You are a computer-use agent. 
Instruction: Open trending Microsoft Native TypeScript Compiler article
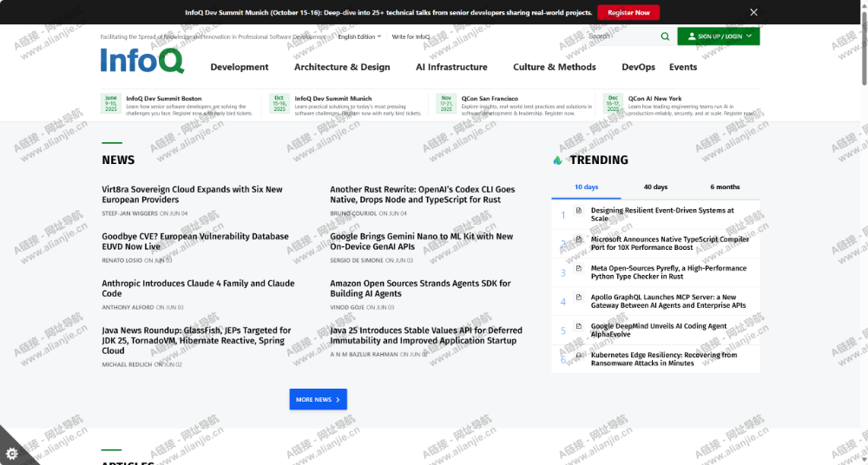pyautogui.click(x=670, y=243)
